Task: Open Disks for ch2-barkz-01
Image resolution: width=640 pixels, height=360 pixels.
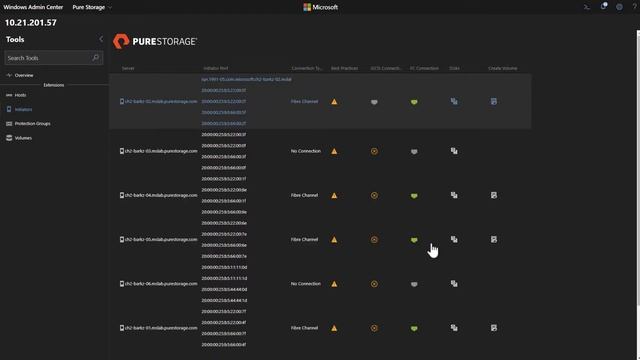Action: click(454, 328)
